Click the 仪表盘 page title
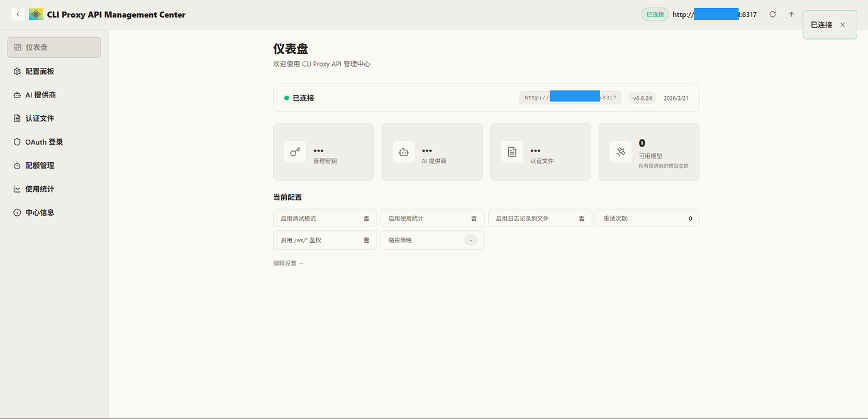Viewport: 868px width, 419px height. (x=291, y=49)
